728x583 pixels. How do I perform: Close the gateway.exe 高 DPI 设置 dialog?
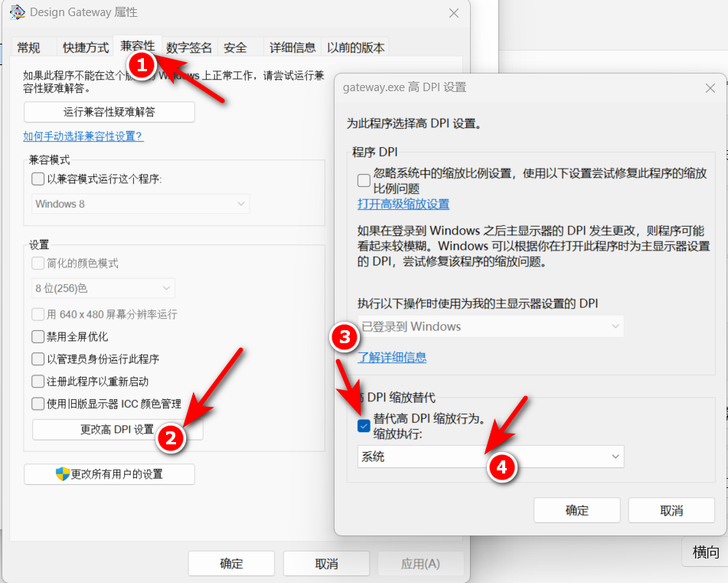click(x=710, y=88)
